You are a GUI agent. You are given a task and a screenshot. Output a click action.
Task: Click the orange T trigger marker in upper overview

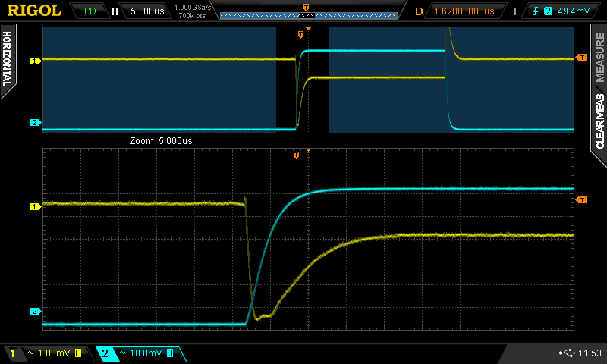300,35
